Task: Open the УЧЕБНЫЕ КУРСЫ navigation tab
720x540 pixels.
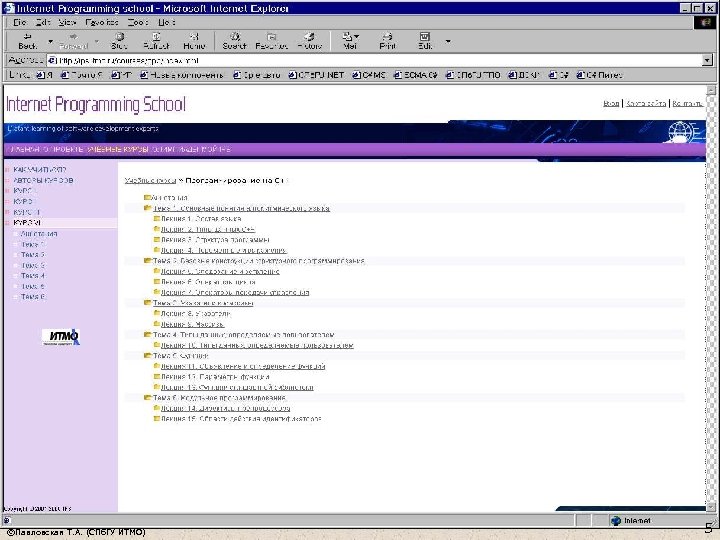Action: coord(118,149)
